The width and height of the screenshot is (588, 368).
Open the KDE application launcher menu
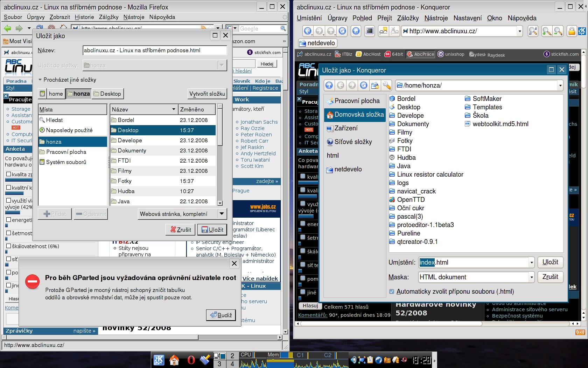[x=159, y=360]
